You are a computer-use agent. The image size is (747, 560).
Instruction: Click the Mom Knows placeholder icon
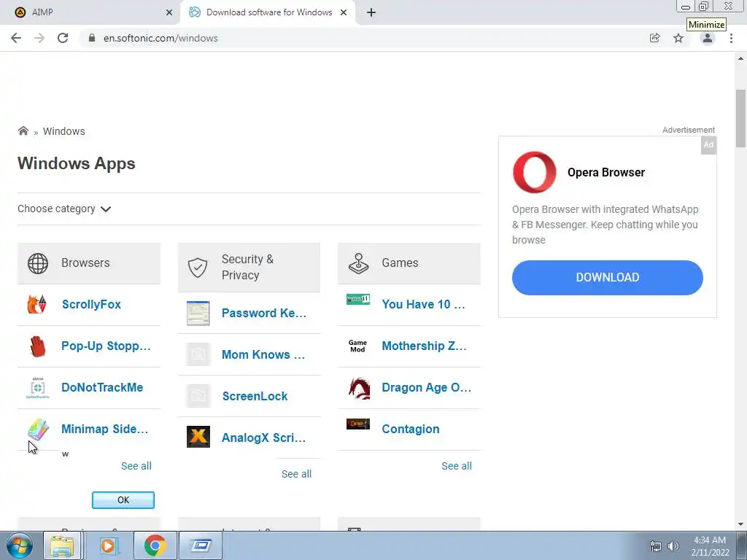198,355
